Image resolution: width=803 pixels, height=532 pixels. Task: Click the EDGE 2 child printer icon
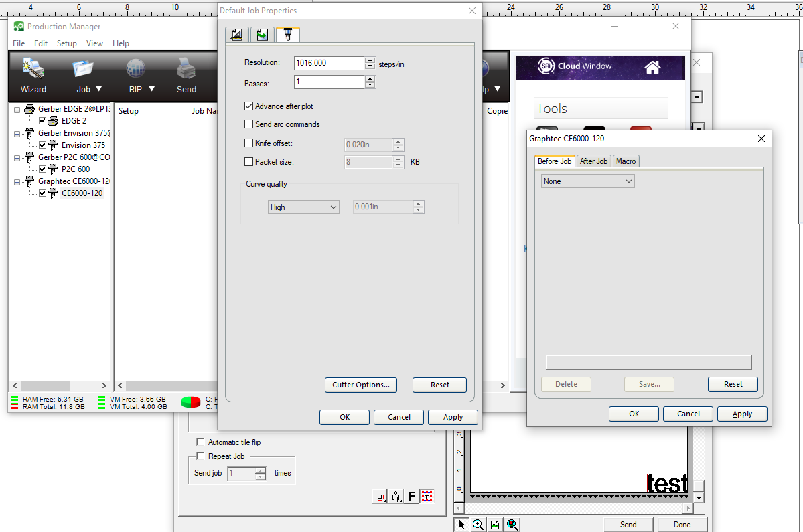53,121
